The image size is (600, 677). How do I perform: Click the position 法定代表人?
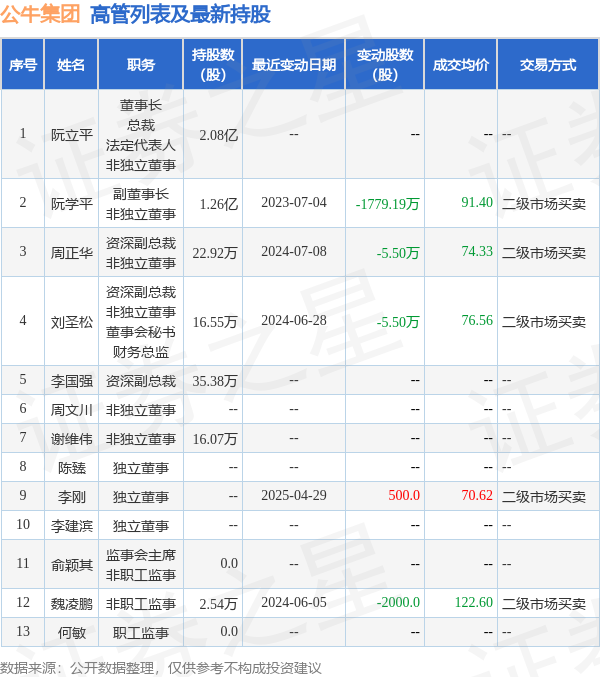click(x=141, y=145)
